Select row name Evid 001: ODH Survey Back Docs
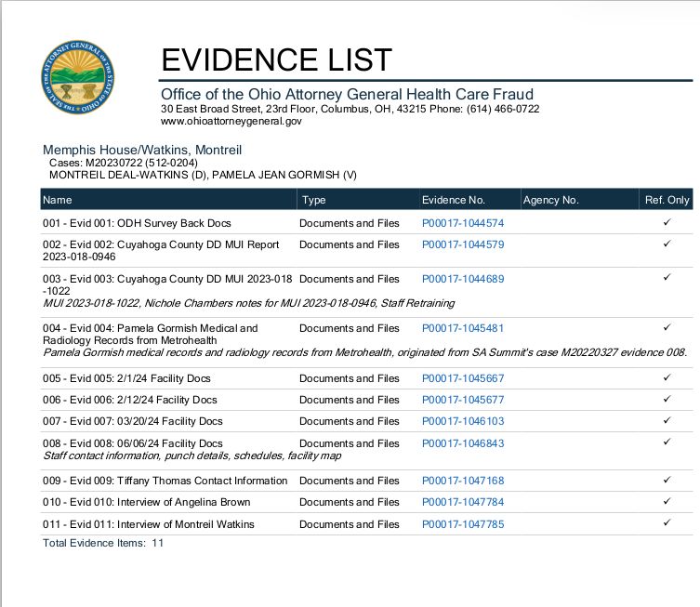This screenshot has height=607, width=700. click(x=137, y=223)
